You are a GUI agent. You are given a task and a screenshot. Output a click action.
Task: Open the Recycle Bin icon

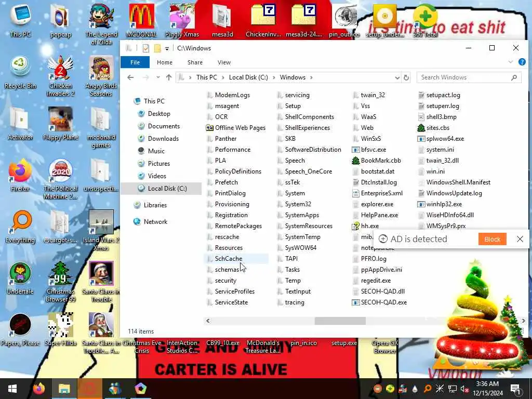20,72
